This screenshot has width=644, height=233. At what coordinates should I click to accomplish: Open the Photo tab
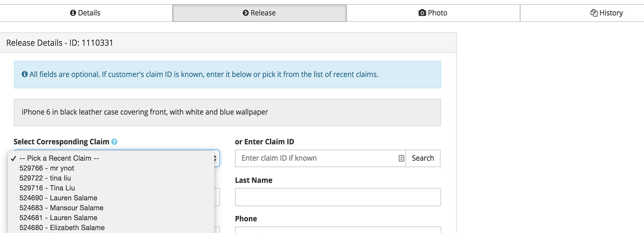433,13
